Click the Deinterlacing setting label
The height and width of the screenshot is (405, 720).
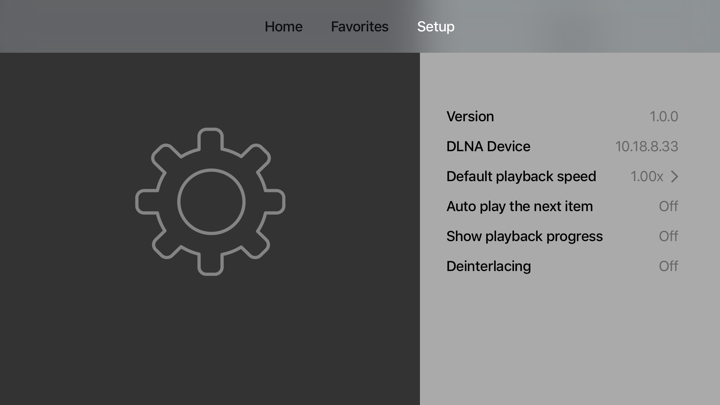tap(489, 266)
